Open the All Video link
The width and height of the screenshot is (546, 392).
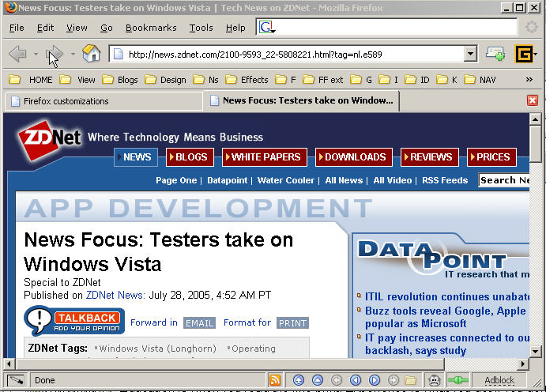393,180
